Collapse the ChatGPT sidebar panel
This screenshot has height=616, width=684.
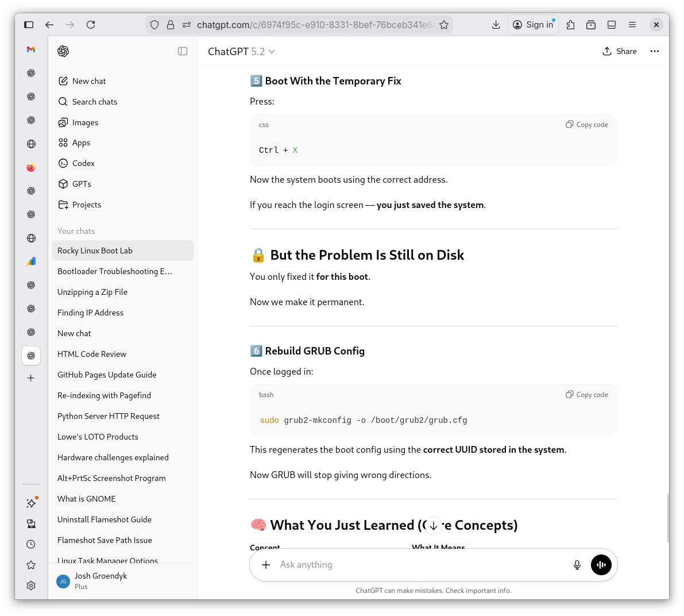pos(183,51)
